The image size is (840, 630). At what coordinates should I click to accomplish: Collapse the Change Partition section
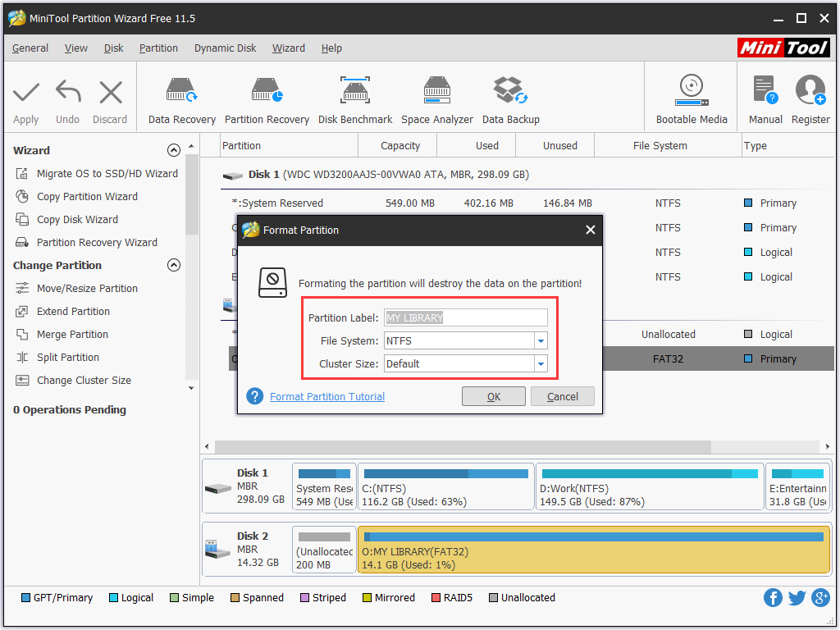[x=173, y=265]
